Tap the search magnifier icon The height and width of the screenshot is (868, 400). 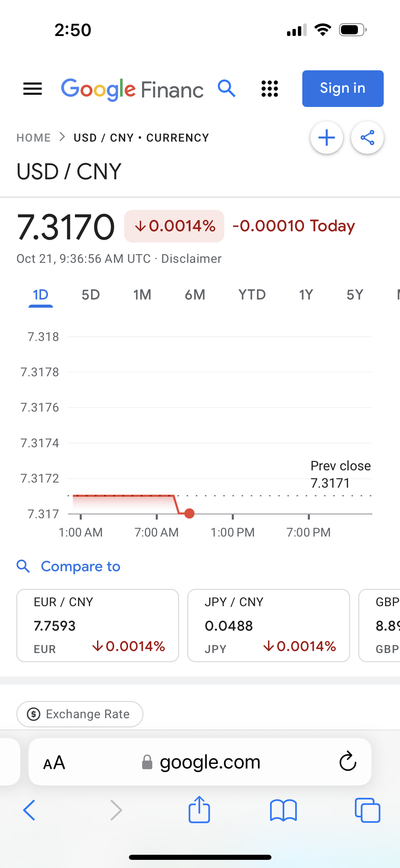point(227,89)
